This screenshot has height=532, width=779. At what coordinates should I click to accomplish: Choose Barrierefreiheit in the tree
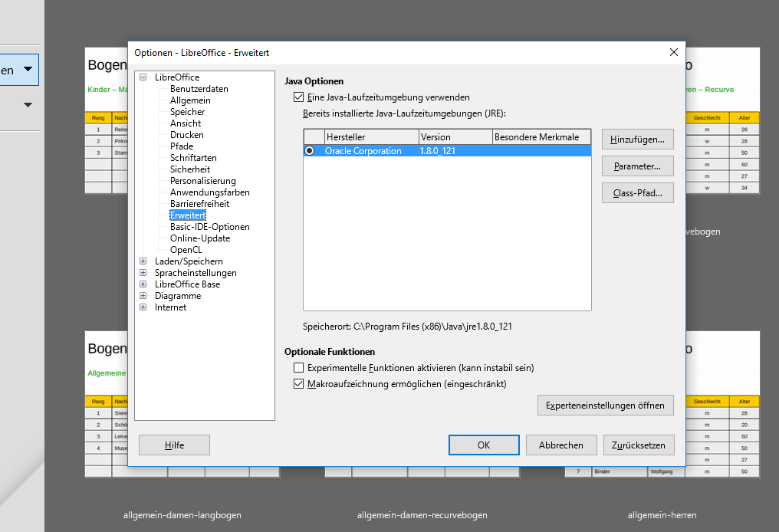pyautogui.click(x=199, y=204)
